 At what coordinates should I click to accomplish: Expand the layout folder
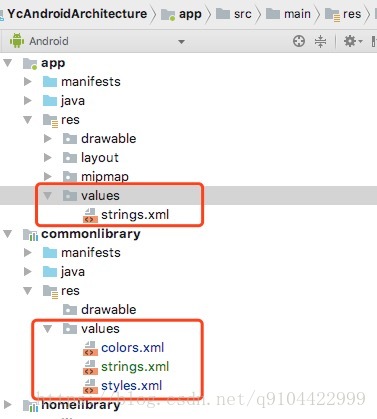pyautogui.click(x=48, y=158)
